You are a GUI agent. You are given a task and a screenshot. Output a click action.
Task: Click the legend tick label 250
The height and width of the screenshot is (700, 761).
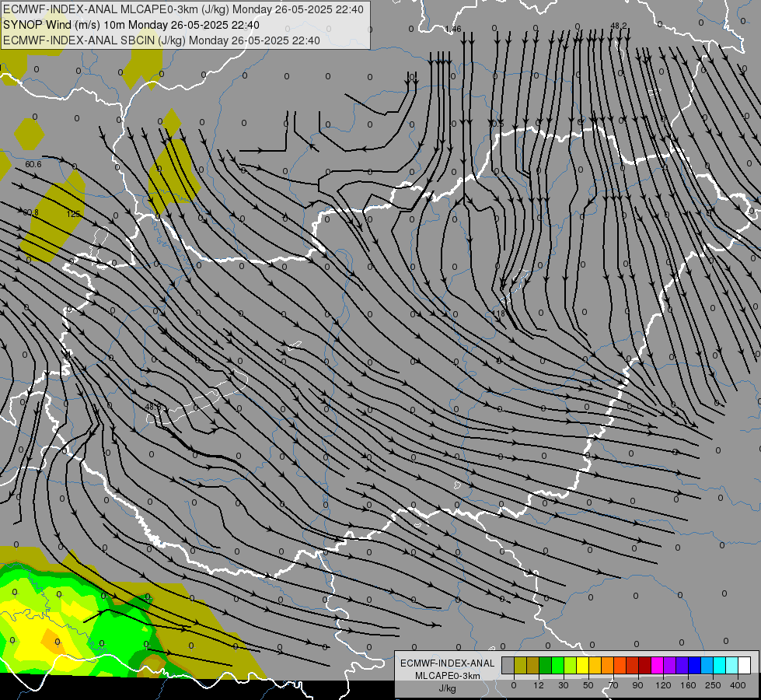point(713,685)
